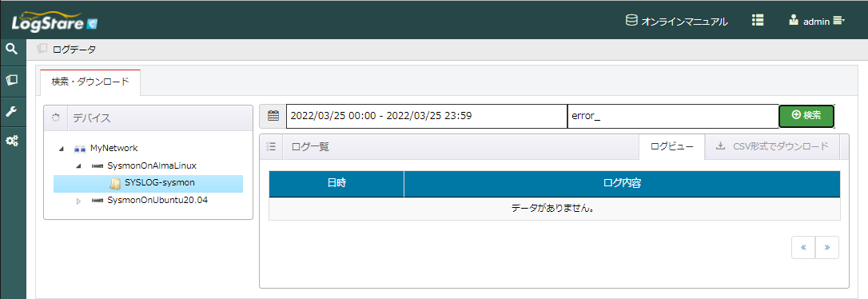
Task: Open the list menu icon in header
Action: [758, 21]
